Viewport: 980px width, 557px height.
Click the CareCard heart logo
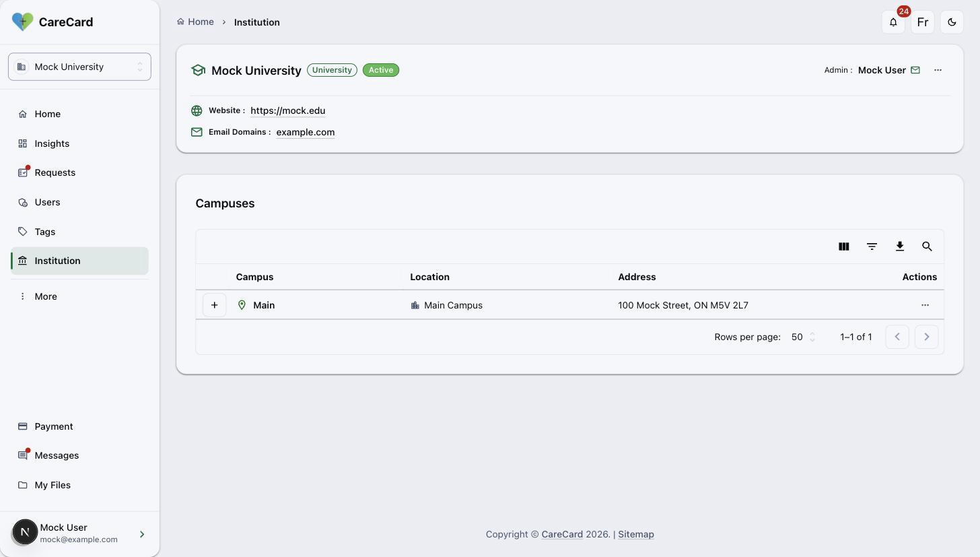(22, 22)
